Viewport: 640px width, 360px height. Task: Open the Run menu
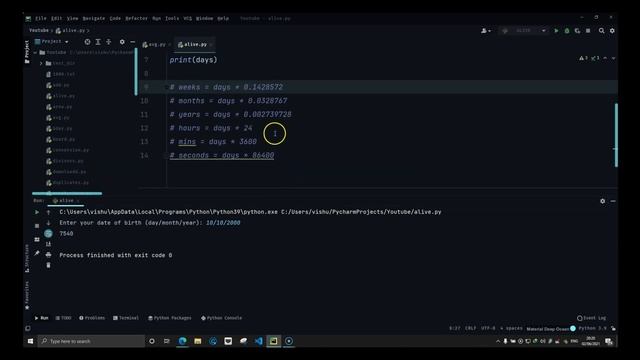click(x=156, y=18)
